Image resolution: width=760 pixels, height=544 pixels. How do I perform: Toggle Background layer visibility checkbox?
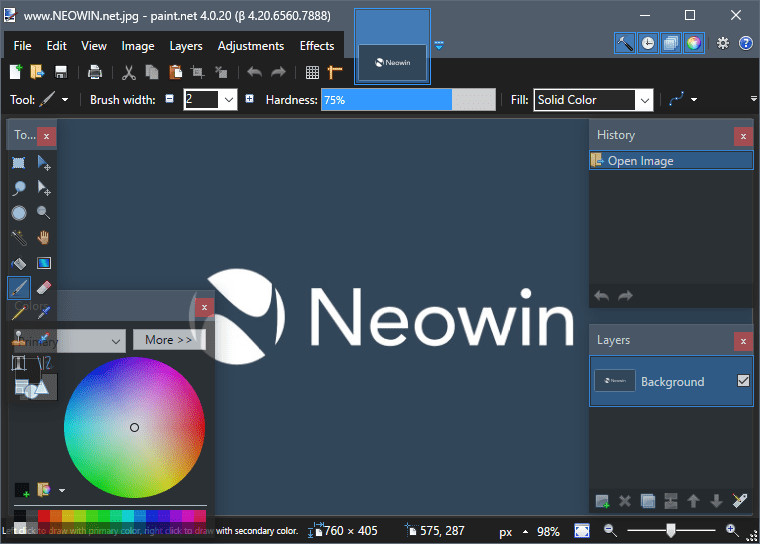click(743, 381)
